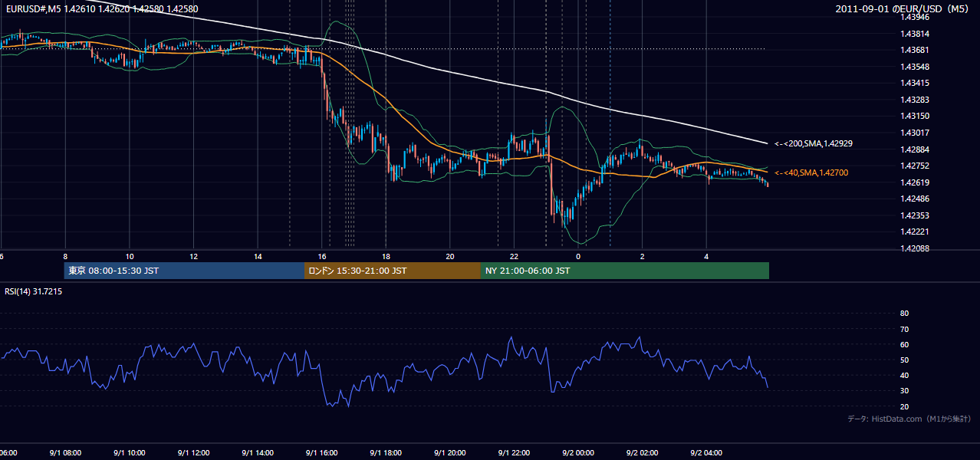980x460 pixels.
Task: Select the 200 SMA label 1.42929
Action: pos(814,143)
